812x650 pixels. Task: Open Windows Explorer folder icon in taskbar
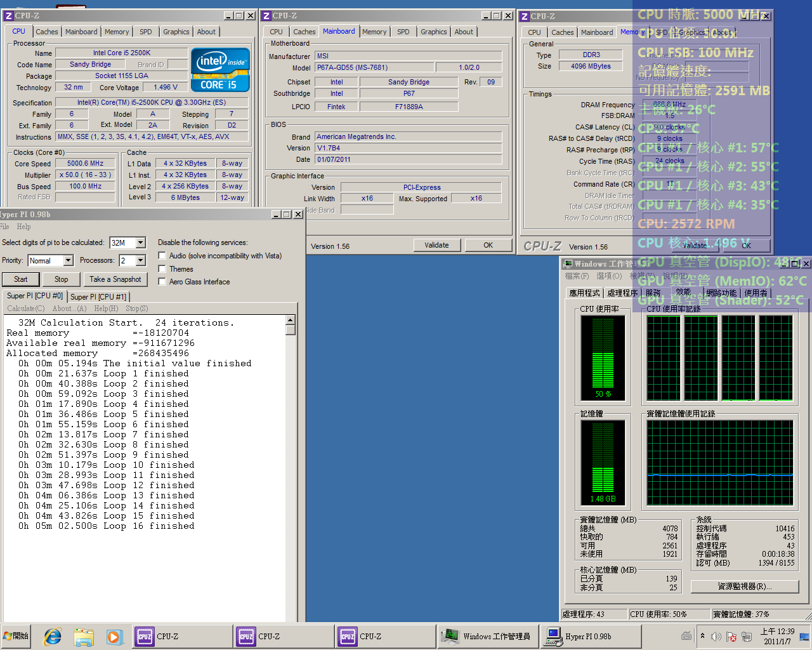tap(83, 636)
